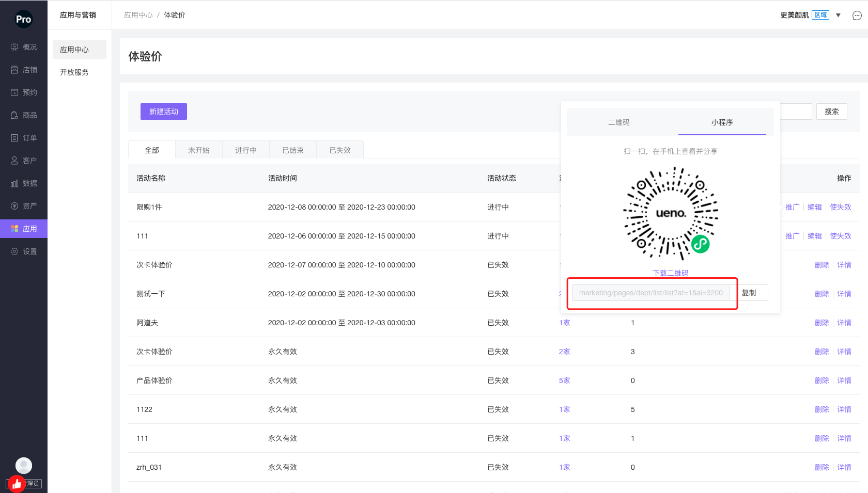This screenshot has width=868, height=493.
Task: Click 编辑 for 限购1件 row
Action: (815, 207)
